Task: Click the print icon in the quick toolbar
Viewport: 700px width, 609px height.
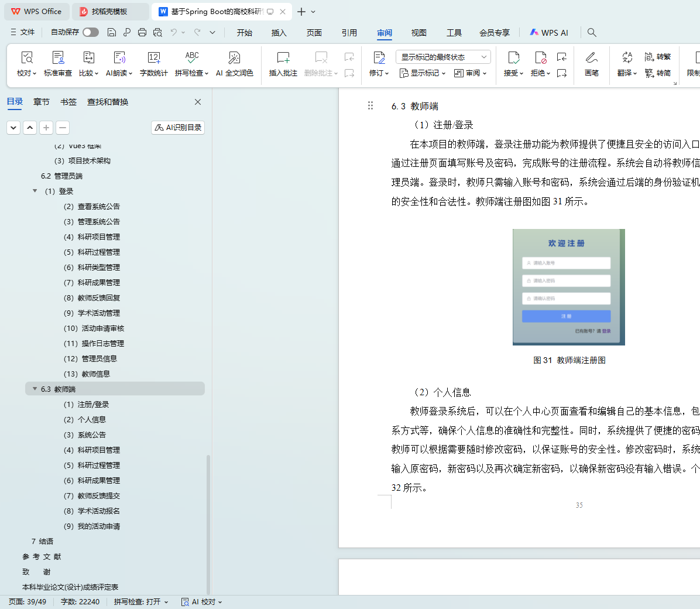Action: [x=142, y=32]
